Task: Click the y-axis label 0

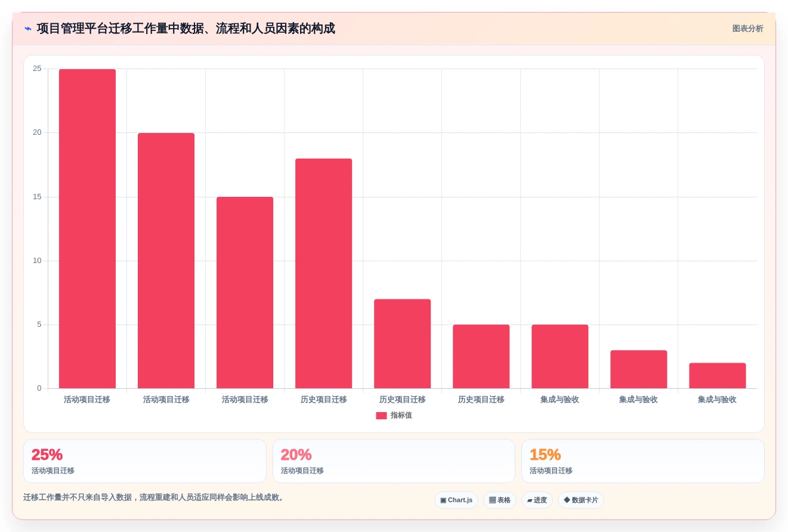Action: coord(39,388)
